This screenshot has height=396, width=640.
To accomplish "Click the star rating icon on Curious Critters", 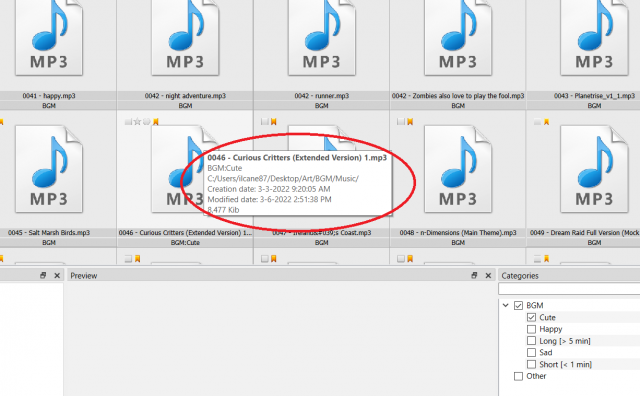I will (137, 121).
